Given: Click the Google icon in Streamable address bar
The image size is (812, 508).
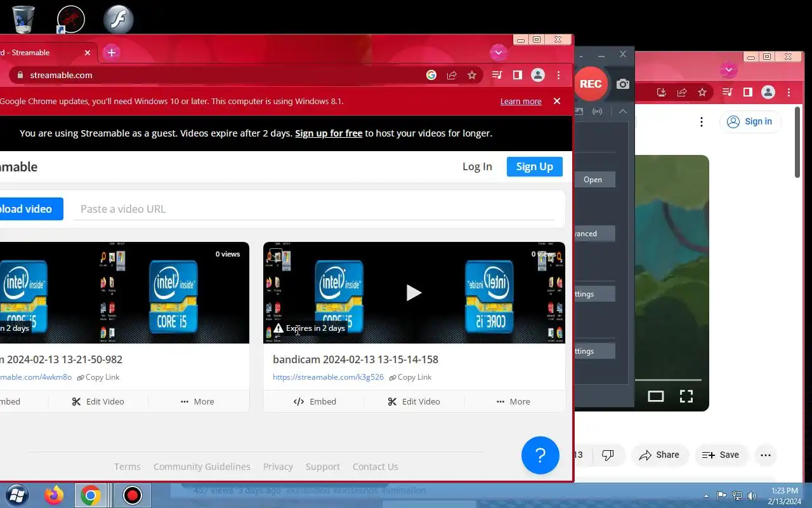Looking at the screenshot, I should coord(431,75).
